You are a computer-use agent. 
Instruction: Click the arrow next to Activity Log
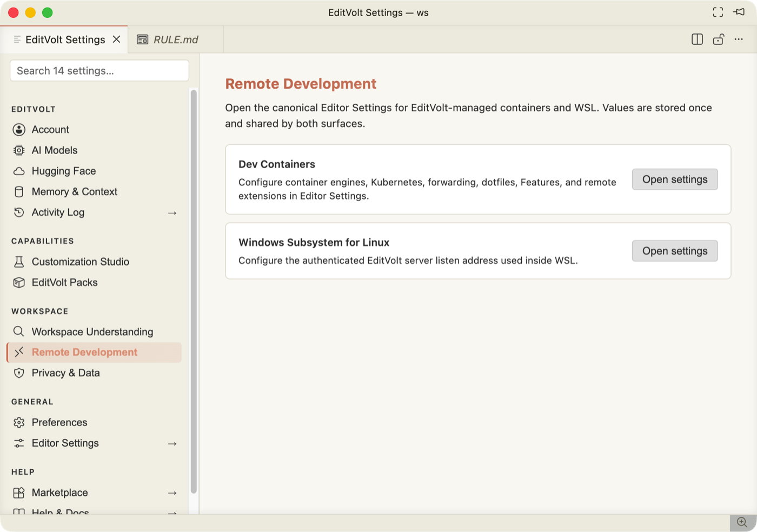coord(172,213)
